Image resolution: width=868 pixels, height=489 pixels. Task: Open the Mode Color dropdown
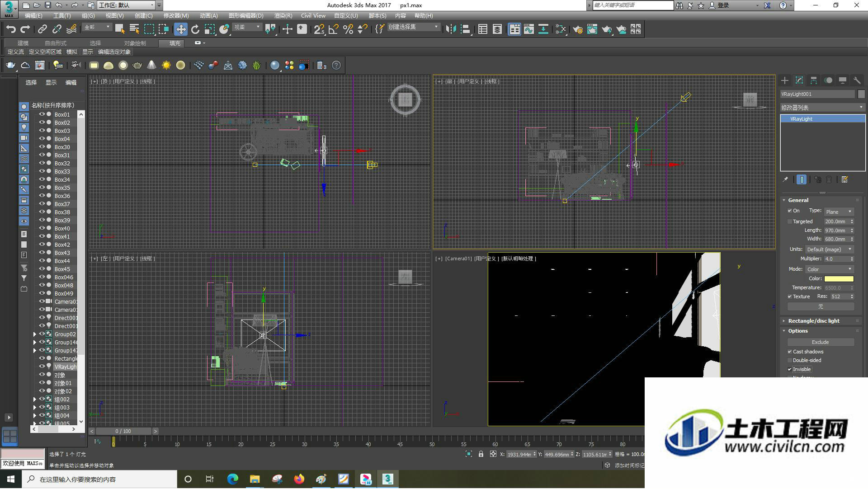click(829, 269)
